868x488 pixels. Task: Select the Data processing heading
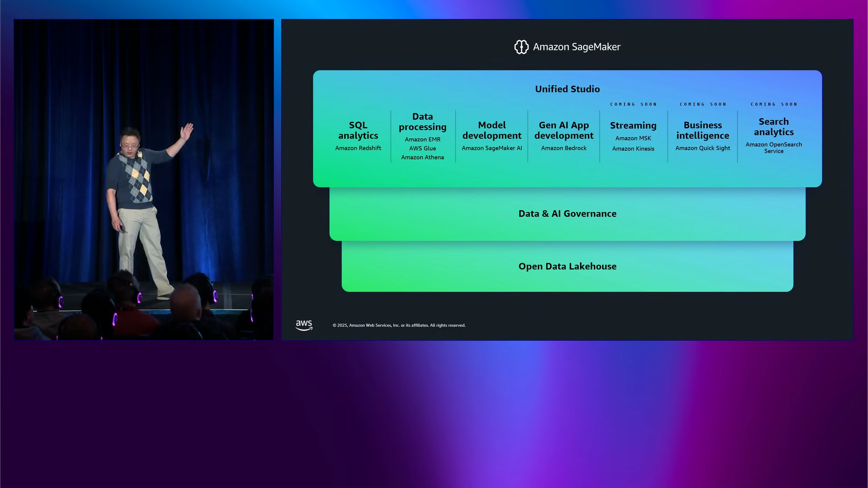click(x=423, y=122)
